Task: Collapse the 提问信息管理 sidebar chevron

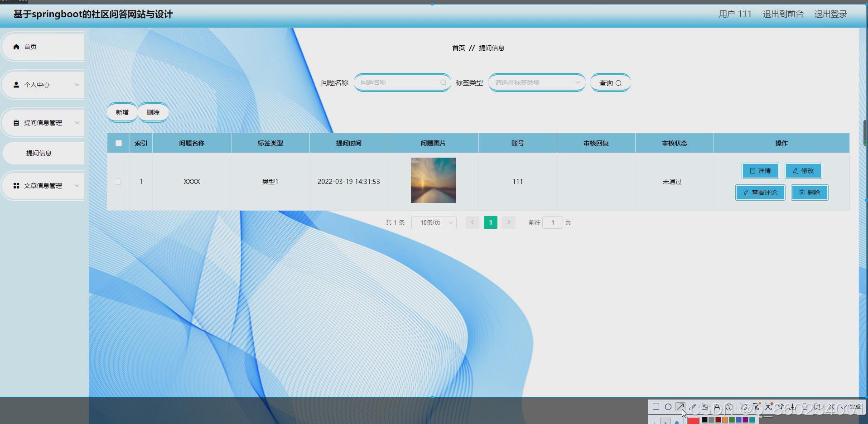Action: [77, 123]
